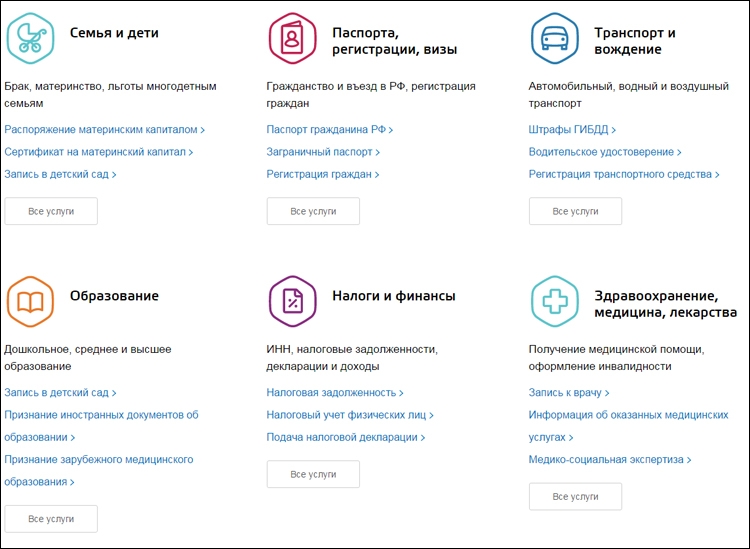
Task: Open Медико-социальная экспертиза link
Action: tap(610, 460)
